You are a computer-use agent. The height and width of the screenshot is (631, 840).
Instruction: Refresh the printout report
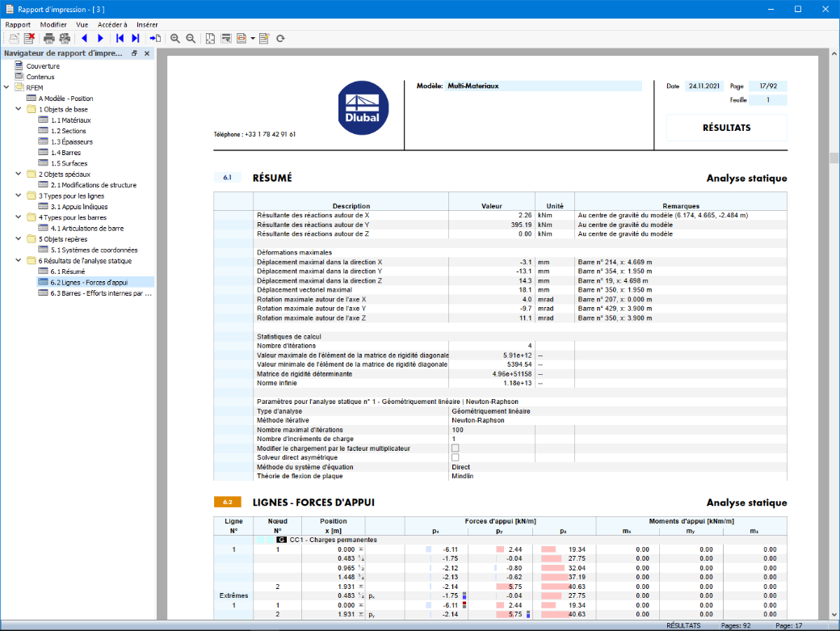[280, 38]
